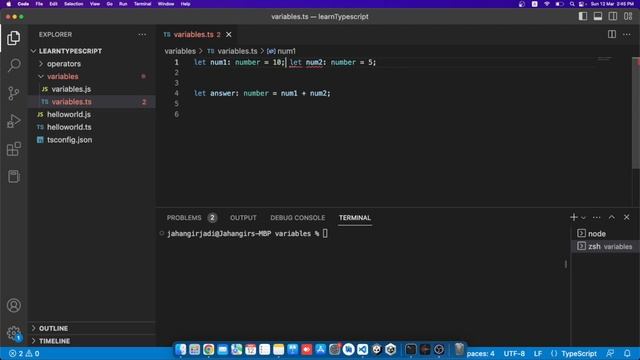The height and width of the screenshot is (360, 640).
Task: Split the editor right
Action: click(611, 35)
